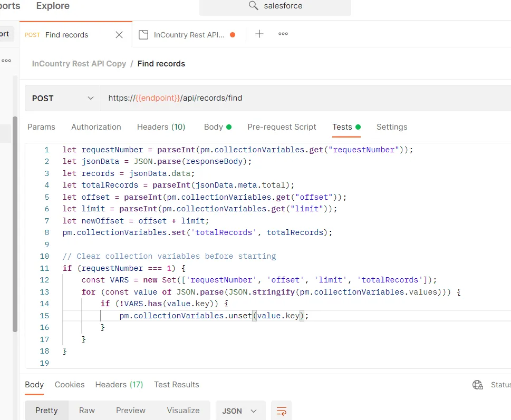Open sidebar three-dots options menu

point(6,61)
